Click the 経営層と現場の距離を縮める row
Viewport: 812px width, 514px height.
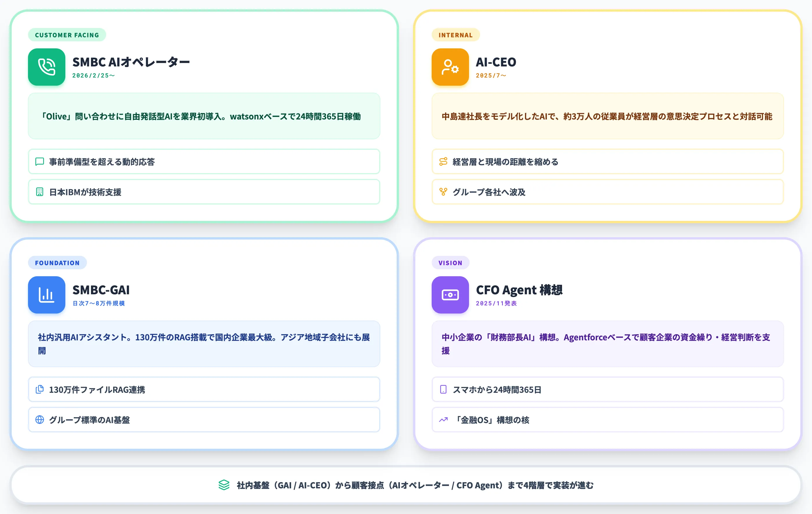tap(608, 162)
